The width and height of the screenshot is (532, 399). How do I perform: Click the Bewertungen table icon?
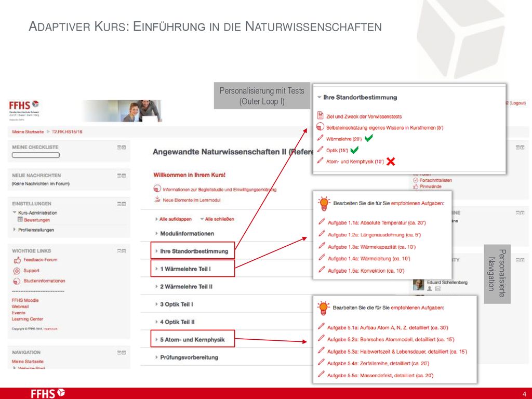pos(20,220)
